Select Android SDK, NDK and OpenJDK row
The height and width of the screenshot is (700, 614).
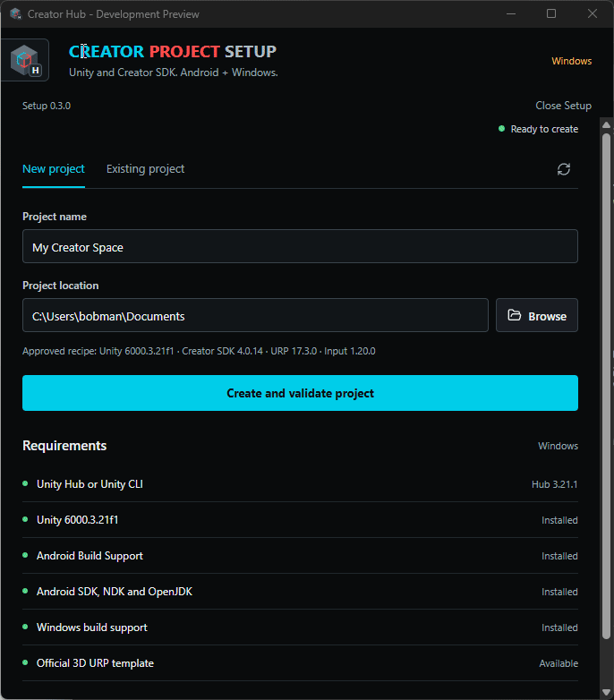click(x=301, y=592)
